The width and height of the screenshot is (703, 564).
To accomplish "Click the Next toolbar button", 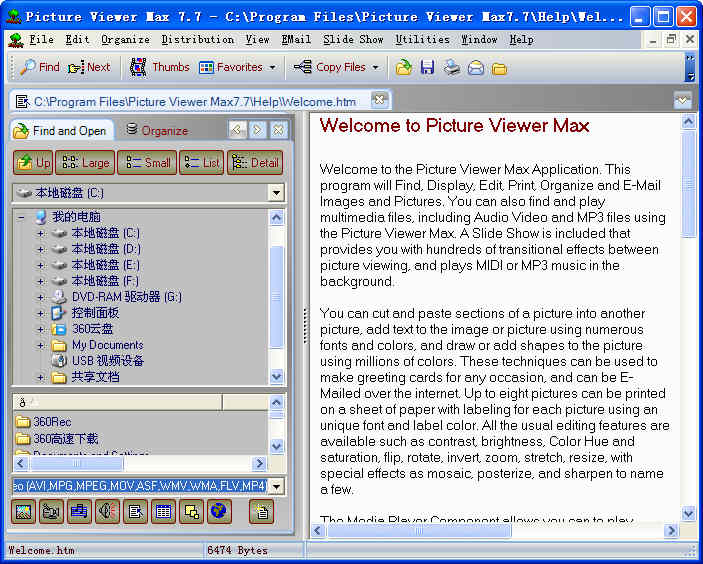I will click(x=89, y=67).
